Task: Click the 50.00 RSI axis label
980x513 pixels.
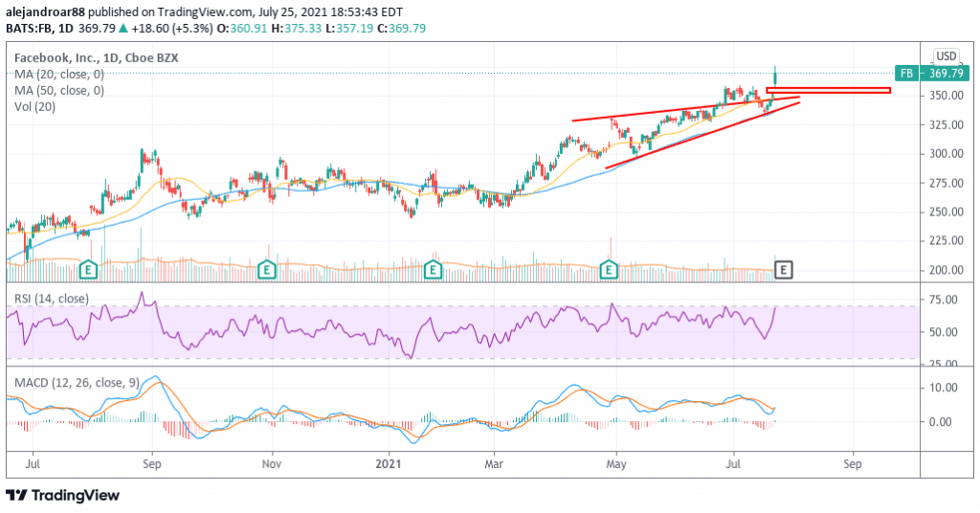Action: pos(943,332)
